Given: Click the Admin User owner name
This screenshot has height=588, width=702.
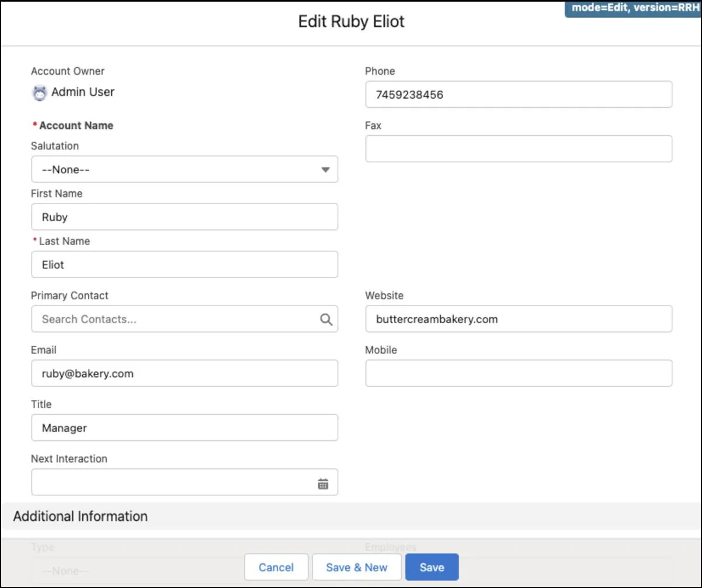Looking at the screenshot, I should (83, 92).
